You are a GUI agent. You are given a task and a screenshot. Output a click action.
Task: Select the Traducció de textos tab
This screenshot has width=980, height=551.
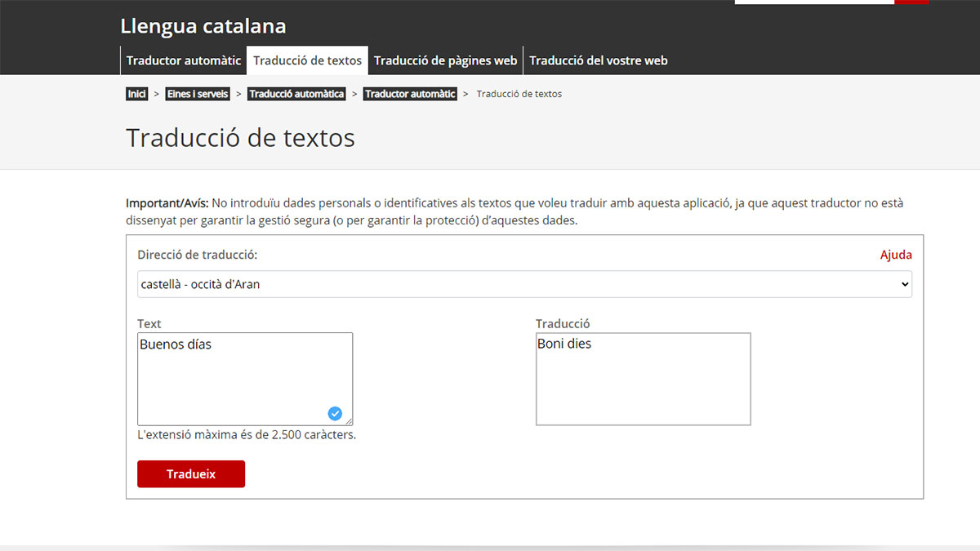pos(307,60)
